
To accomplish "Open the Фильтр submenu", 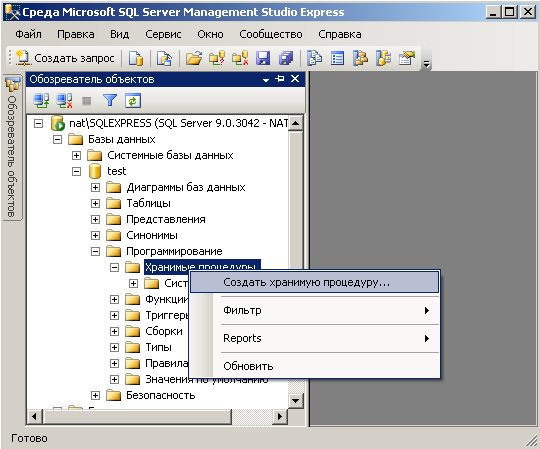I will (x=314, y=310).
